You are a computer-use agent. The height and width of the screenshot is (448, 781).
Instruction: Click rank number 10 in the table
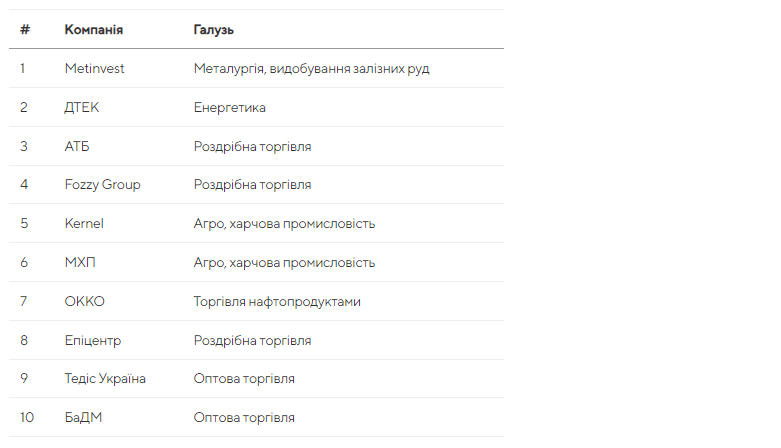click(x=27, y=418)
